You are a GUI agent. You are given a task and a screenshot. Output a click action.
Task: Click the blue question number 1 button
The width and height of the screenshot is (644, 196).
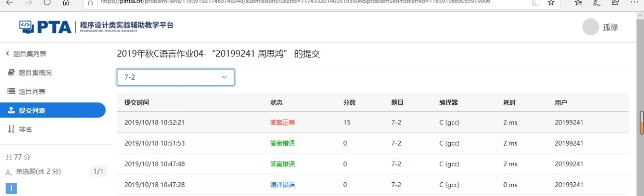point(11,188)
